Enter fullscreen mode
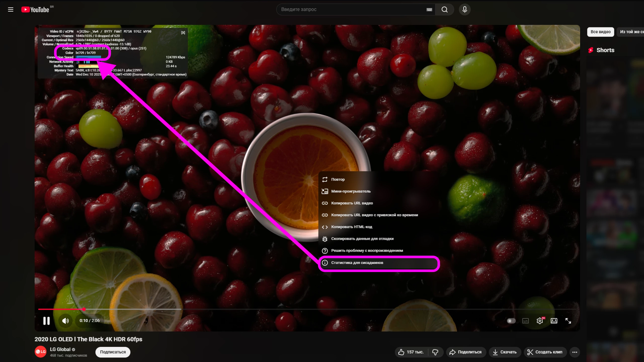This screenshot has height=362, width=644. click(568, 321)
